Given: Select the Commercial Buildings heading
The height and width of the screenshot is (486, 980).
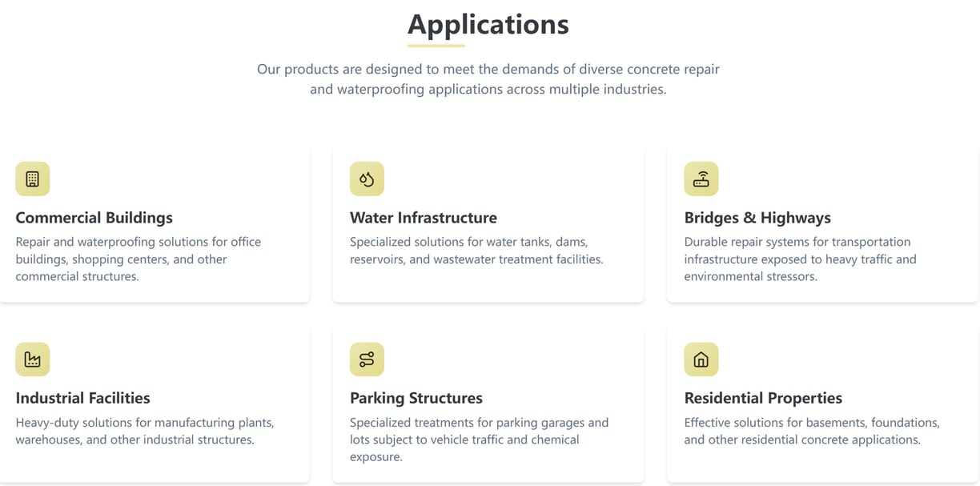Looking at the screenshot, I should (x=94, y=218).
